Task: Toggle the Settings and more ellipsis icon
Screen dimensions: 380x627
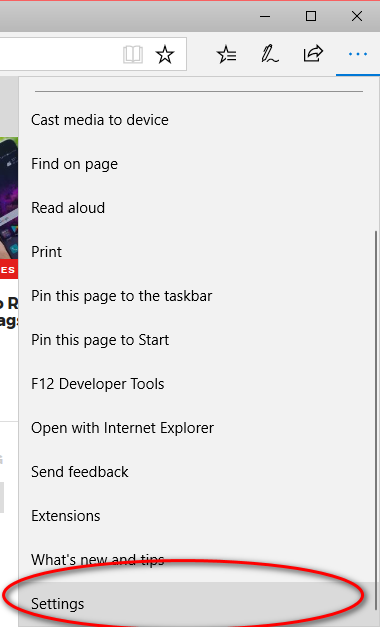Action: 358,54
